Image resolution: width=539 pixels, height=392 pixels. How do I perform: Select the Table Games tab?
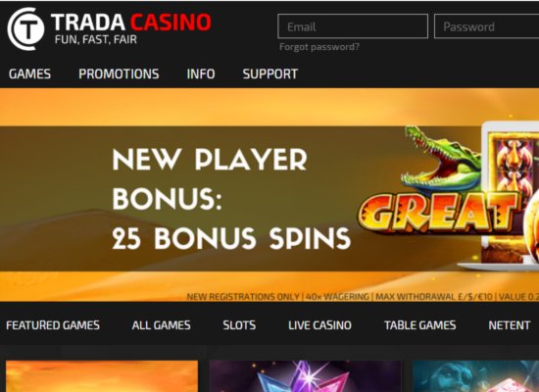pos(420,325)
